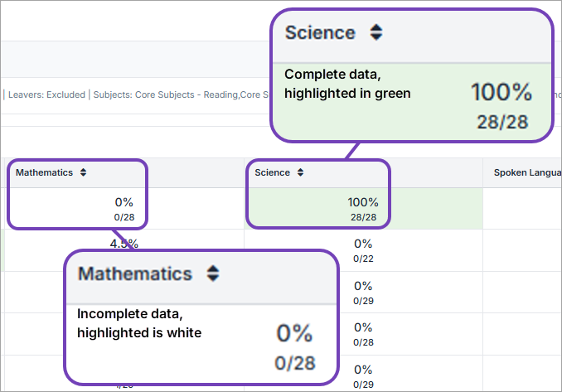Click the sort arrows beside the small Mathematics column header
The image size is (562, 392).
83,172
